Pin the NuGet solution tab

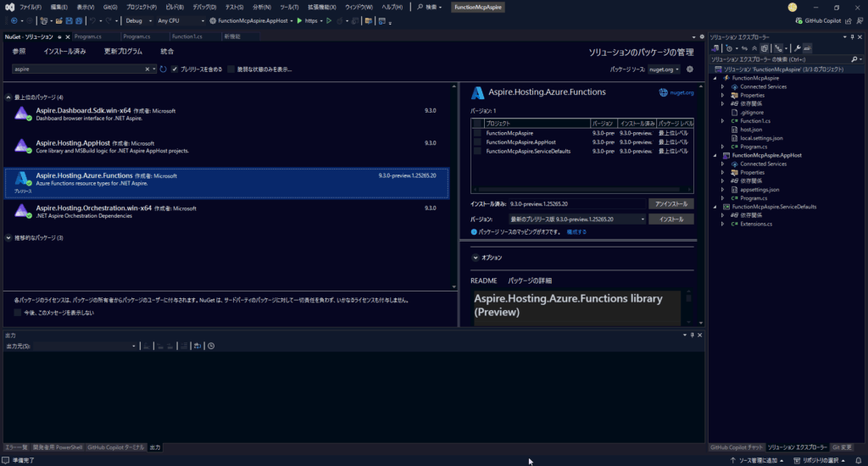pyautogui.click(x=59, y=37)
